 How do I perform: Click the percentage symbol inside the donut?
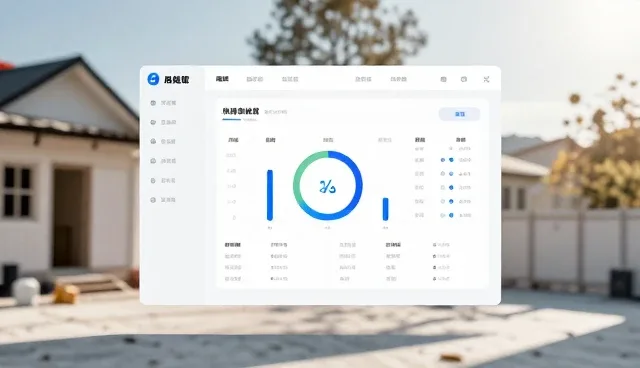tap(327, 186)
